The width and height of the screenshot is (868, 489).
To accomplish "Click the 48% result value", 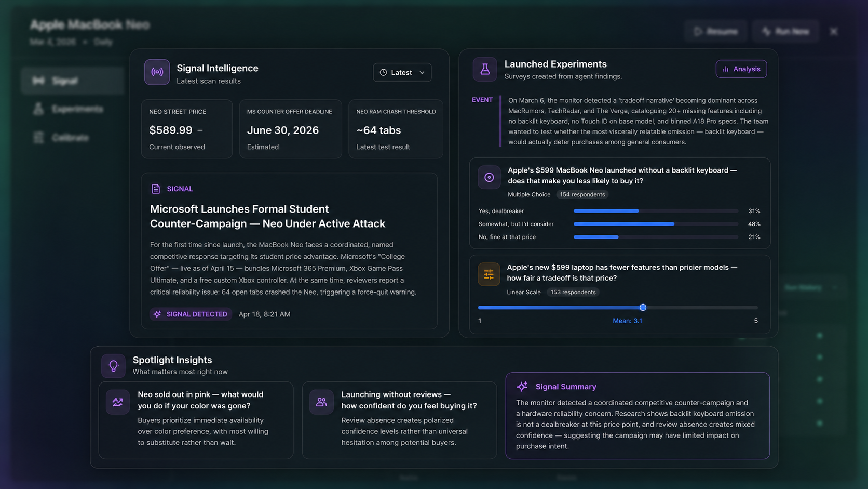I will point(754,224).
